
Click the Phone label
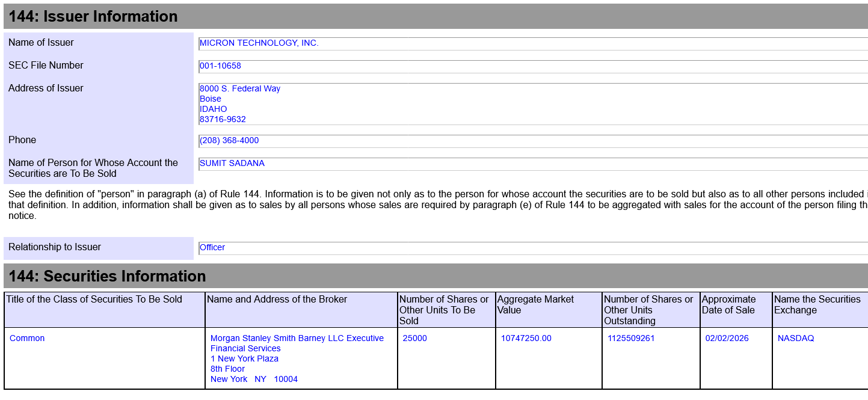coord(22,140)
